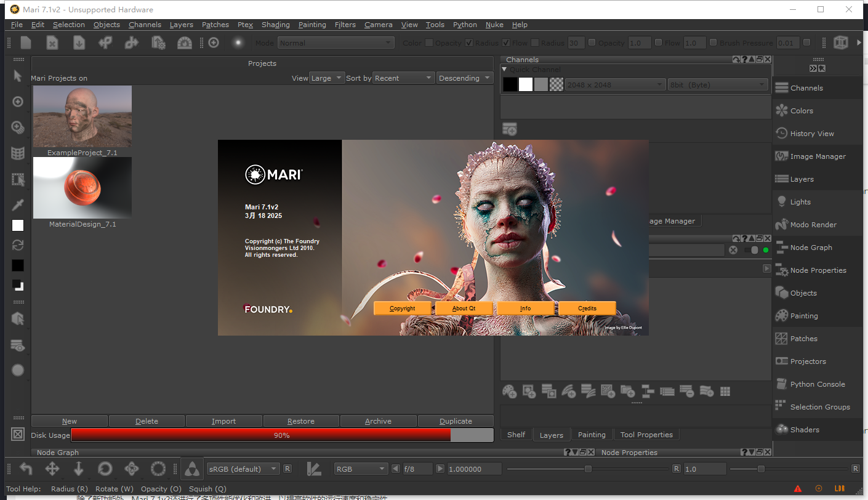Change the Descending sort order dropdown
The width and height of the screenshot is (868, 500).
click(x=465, y=78)
